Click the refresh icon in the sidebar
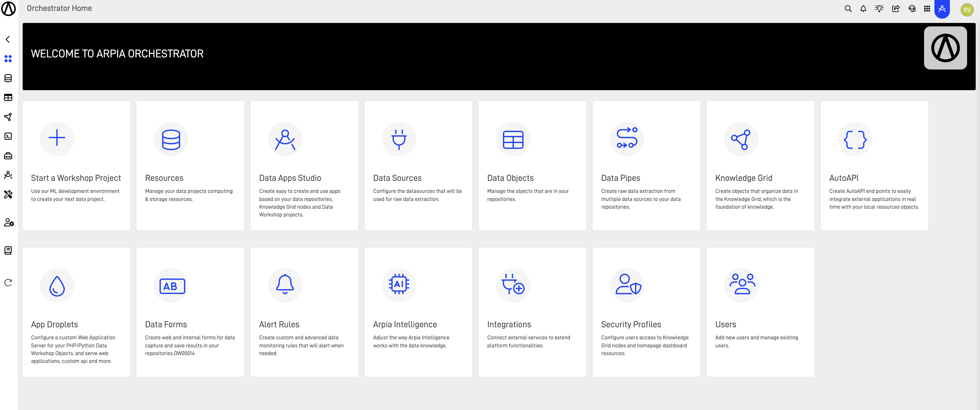 tap(8, 283)
